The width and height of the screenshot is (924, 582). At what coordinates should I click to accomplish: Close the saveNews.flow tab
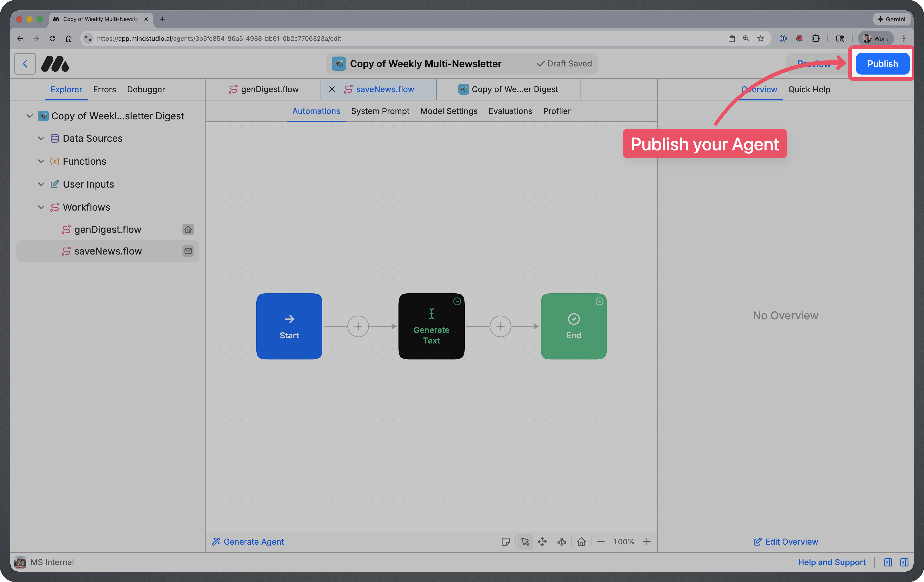pyautogui.click(x=332, y=89)
